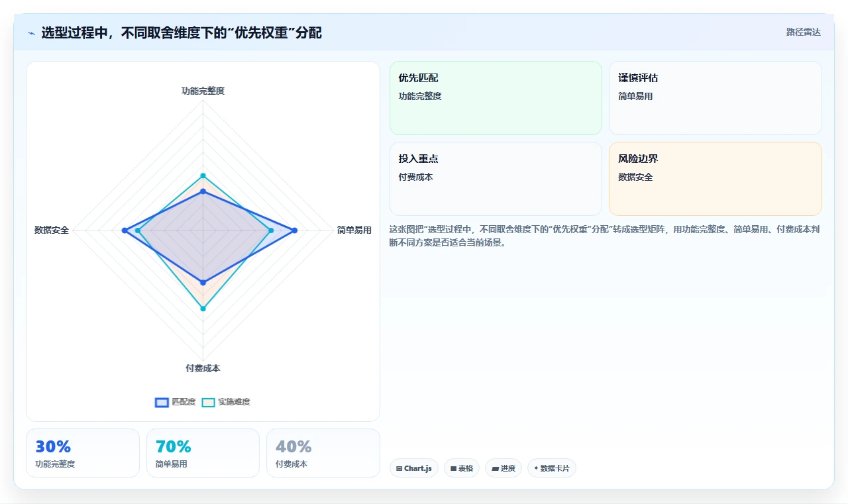This screenshot has width=848, height=504.
Task: Click 简单易用 text in 谨慎评估 card
Action: [635, 96]
